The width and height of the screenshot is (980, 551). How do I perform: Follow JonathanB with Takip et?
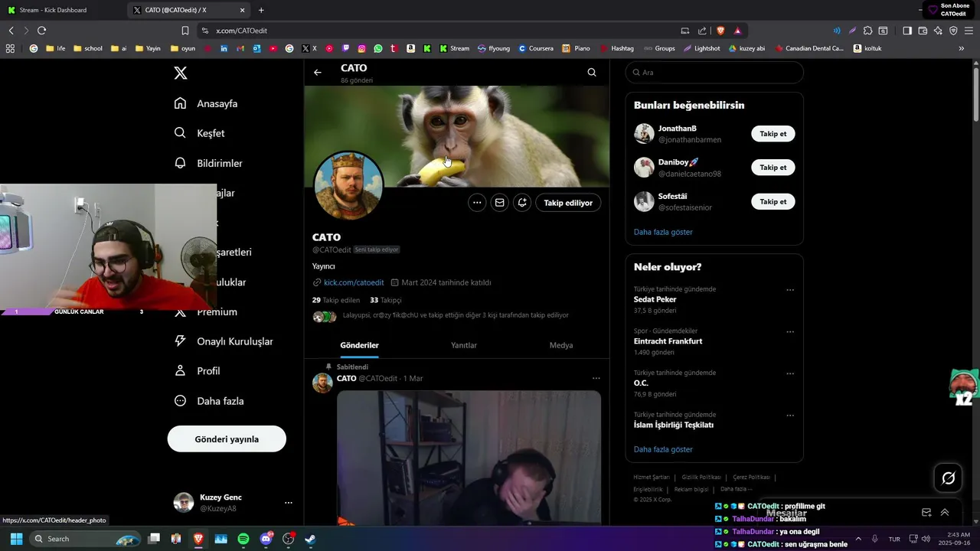[773, 134]
